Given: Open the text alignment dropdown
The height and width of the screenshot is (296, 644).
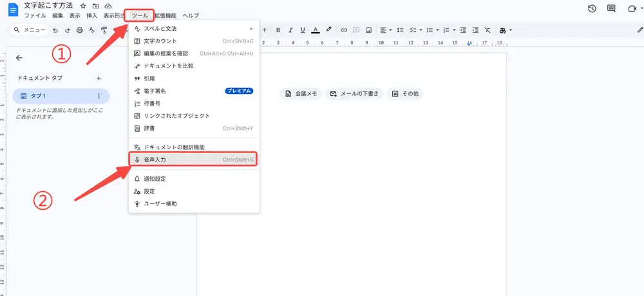Looking at the screenshot, I should [386, 30].
